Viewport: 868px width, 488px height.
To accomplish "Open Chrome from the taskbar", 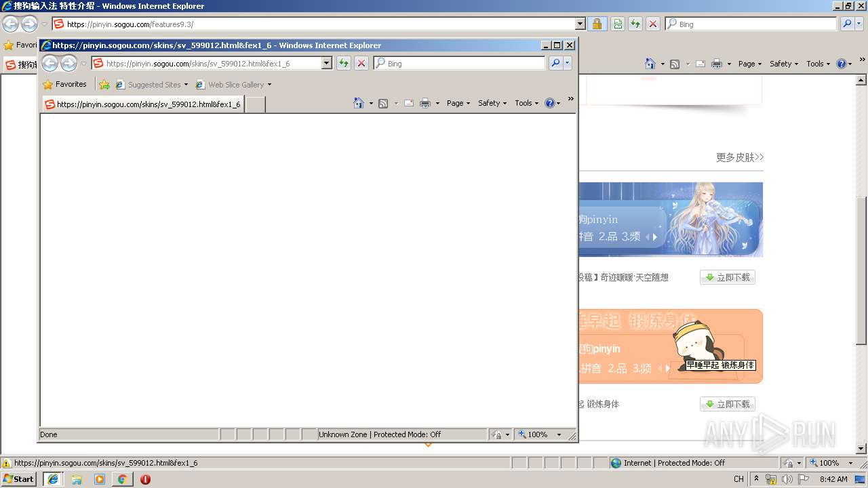I will [123, 479].
